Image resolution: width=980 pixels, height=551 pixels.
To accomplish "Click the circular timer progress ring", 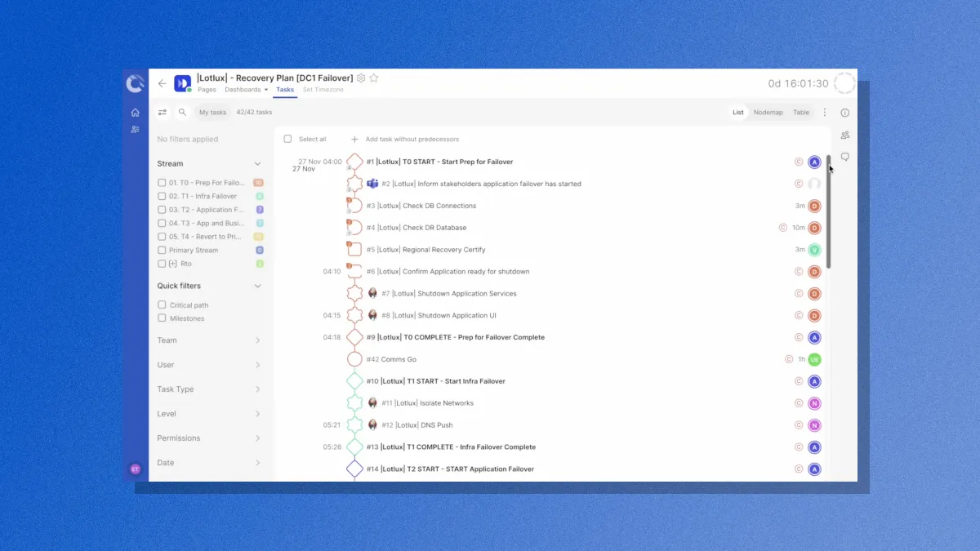I will coord(844,82).
